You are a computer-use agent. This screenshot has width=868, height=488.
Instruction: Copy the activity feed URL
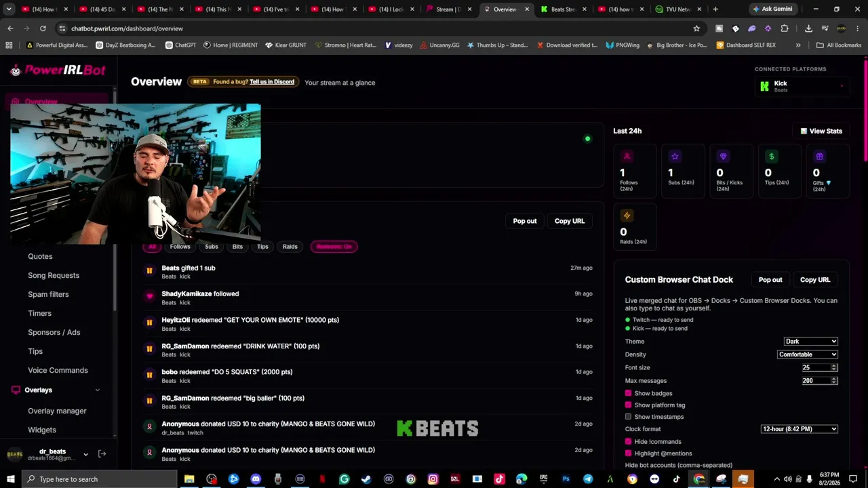click(570, 221)
